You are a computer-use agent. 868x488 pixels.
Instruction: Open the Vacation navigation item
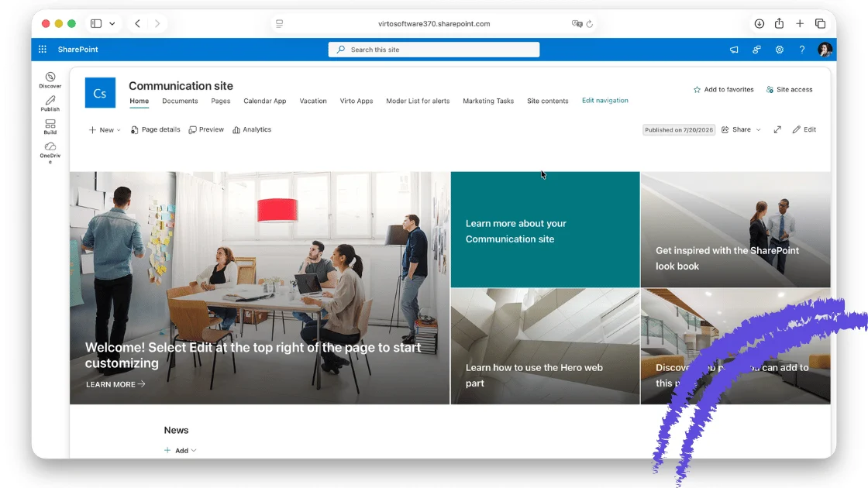pyautogui.click(x=313, y=101)
